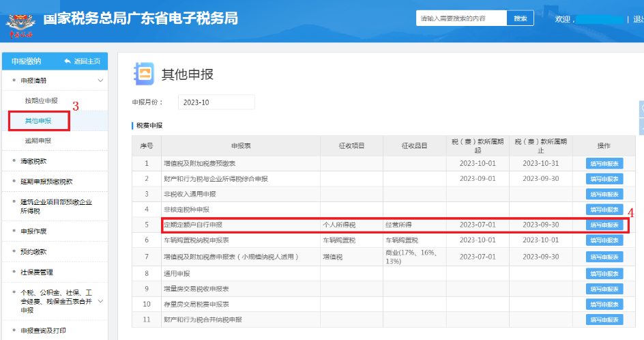Click 存量房交易税费申报表 row text
The image size is (644, 340).
click(196, 304)
